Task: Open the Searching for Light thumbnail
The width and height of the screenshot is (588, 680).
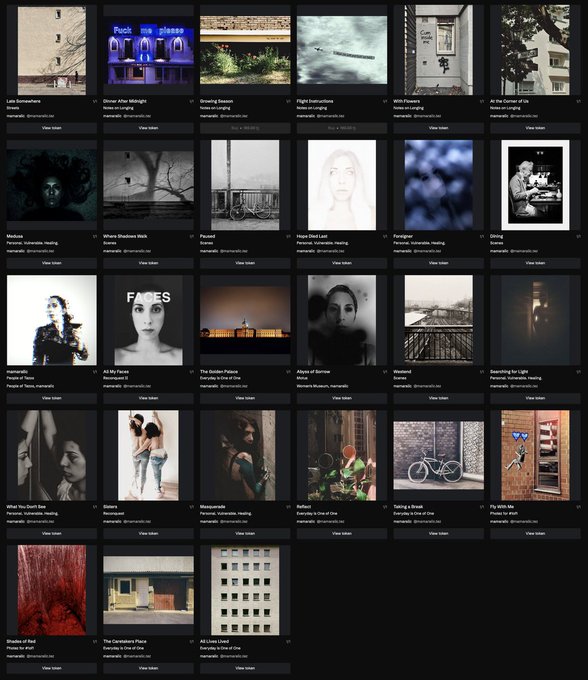Action: (535, 320)
